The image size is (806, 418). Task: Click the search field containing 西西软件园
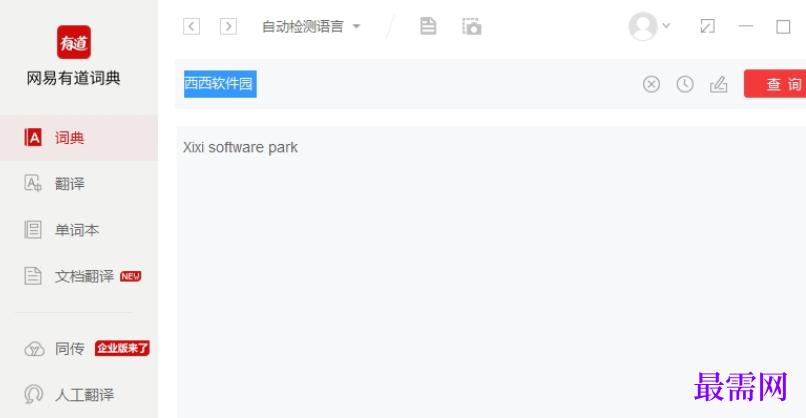click(406, 84)
